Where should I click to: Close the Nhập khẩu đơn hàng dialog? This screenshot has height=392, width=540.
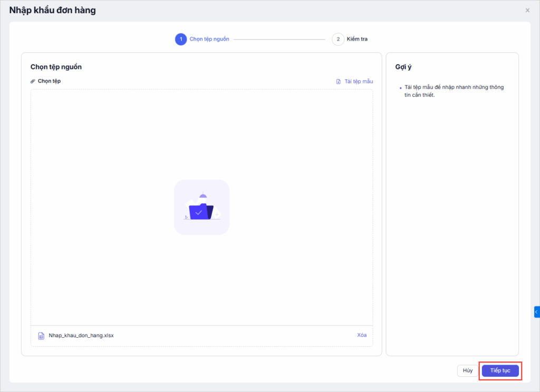527,11
